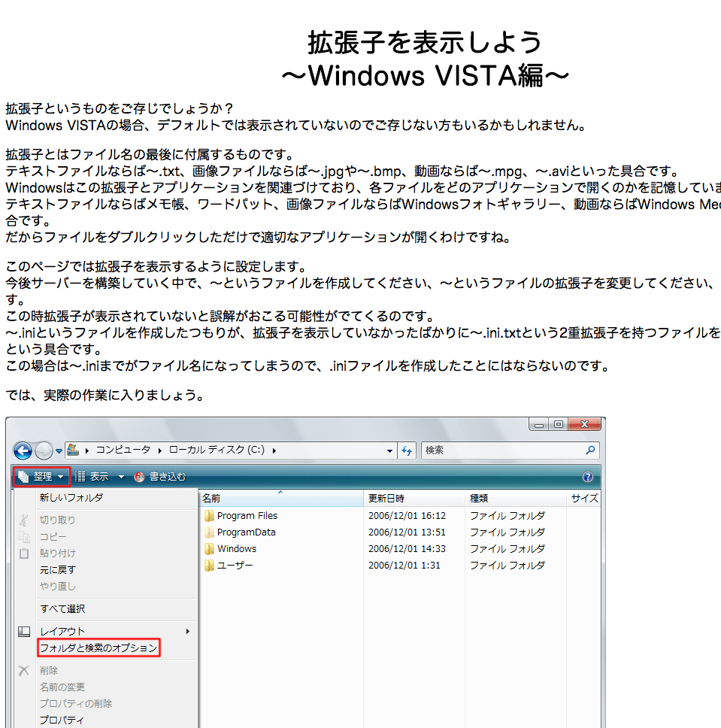Click date 2006/12/01 1:31
The image size is (721, 728).
[x=404, y=566]
